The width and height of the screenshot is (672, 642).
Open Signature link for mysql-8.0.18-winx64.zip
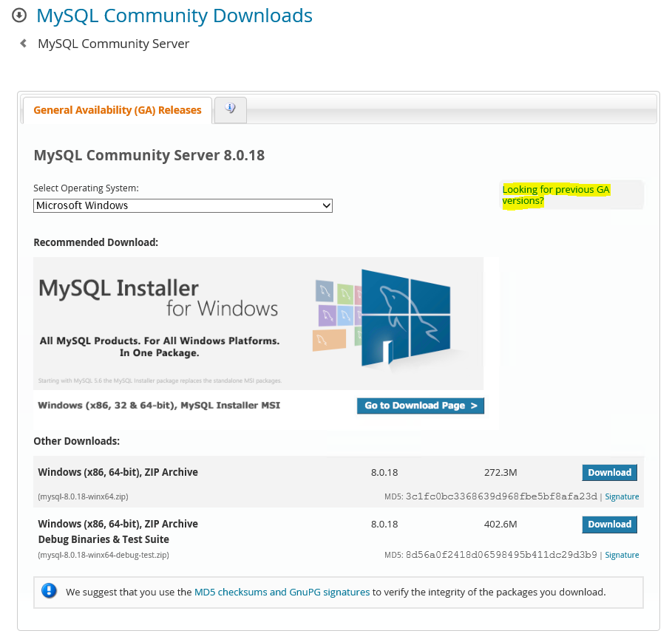pyautogui.click(x=622, y=496)
